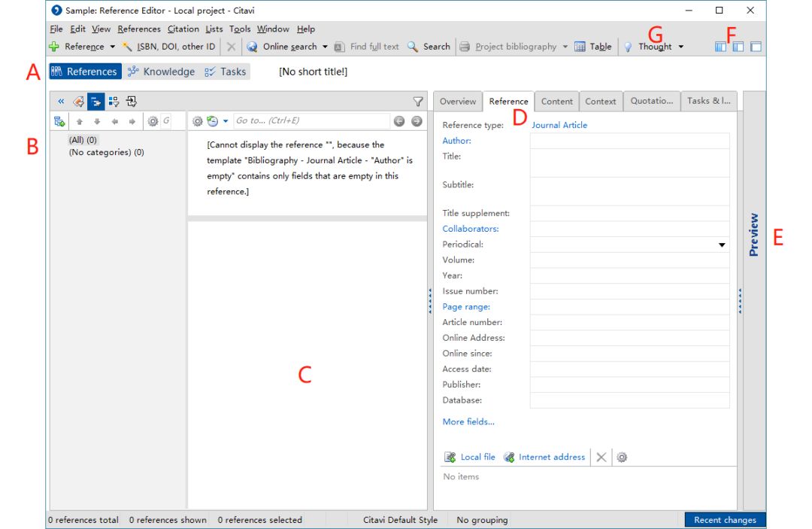Select the two-pane layout icon
The height and width of the screenshot is (529, 812).
[x=738, y=47]
